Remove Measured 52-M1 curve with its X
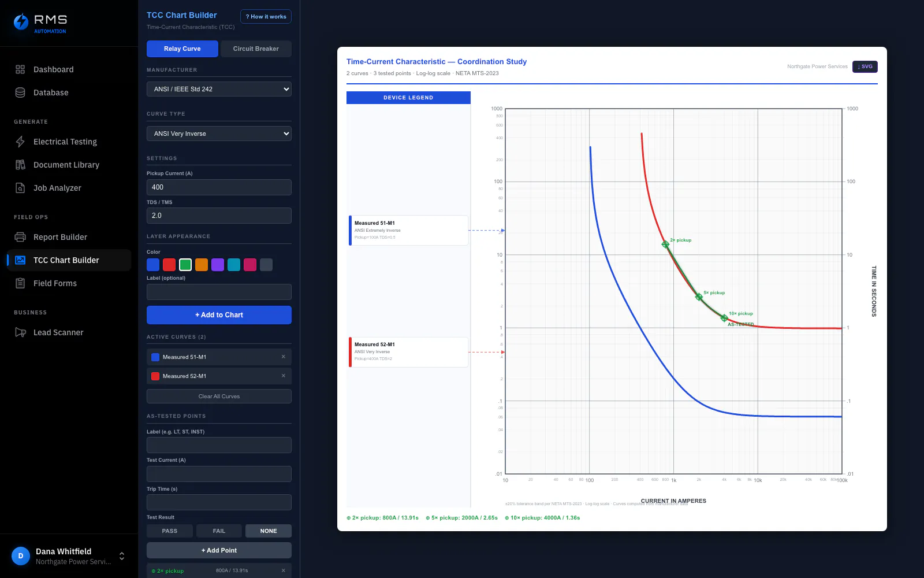The image size is (924, 578). tap(284, 376)
